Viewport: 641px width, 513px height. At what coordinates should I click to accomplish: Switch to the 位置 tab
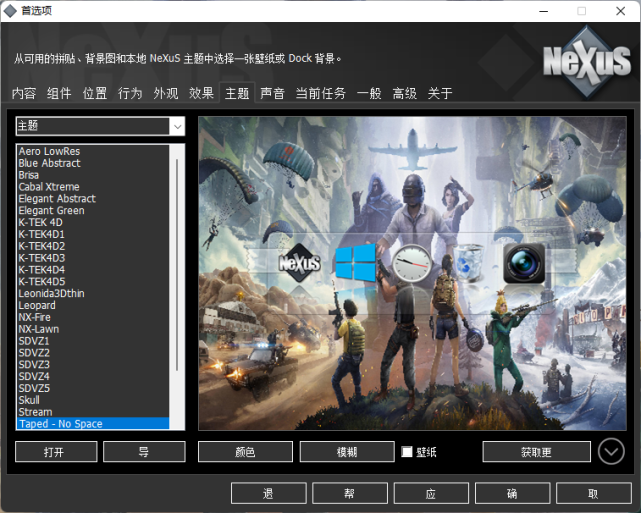(95, 93)
